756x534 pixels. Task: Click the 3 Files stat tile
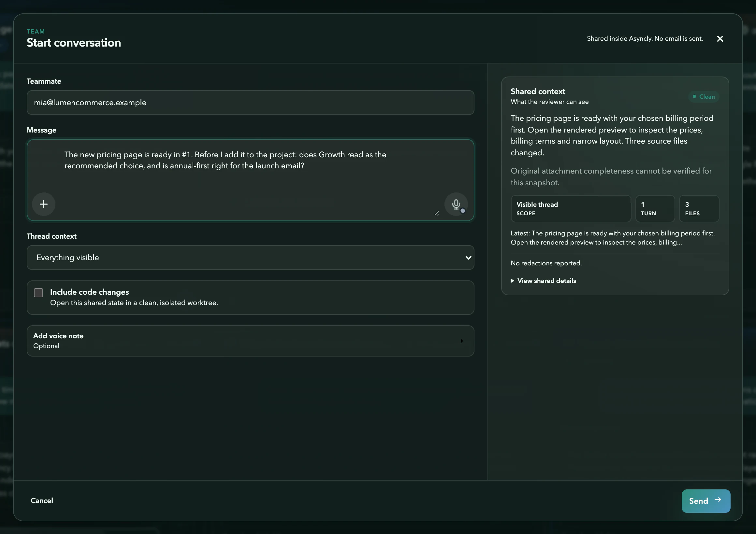[x=699, y=209]
